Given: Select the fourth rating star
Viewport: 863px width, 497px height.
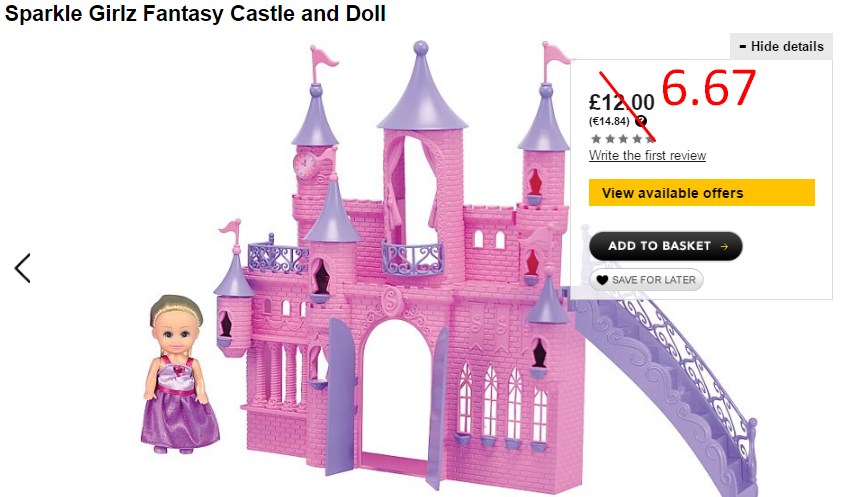Looking at the screenshot, I should click(x=637, y=139).
